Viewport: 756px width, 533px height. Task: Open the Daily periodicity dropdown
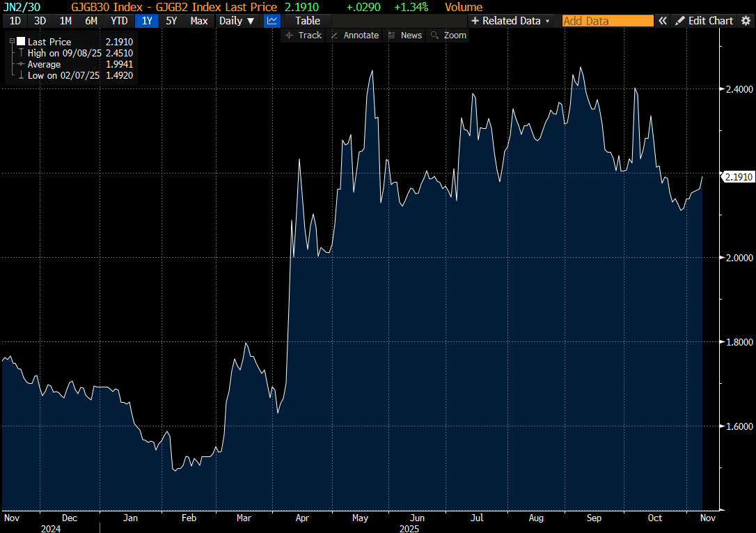pyautogui.click(x=237, y=21)
